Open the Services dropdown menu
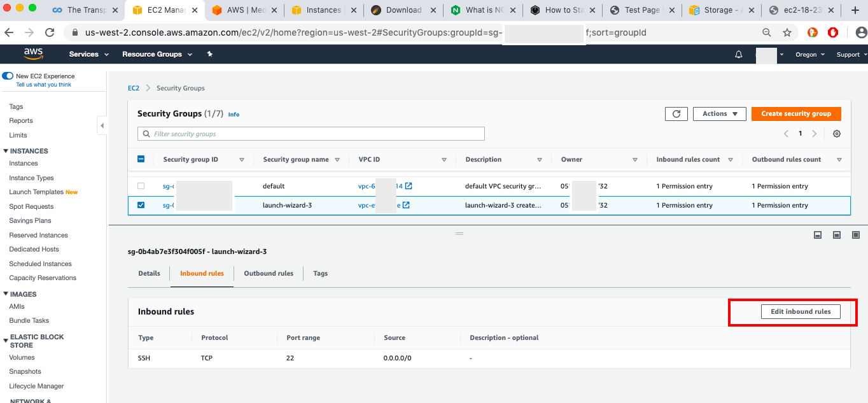The width and height of the screenshot is (868, 403). coord(88,54)
